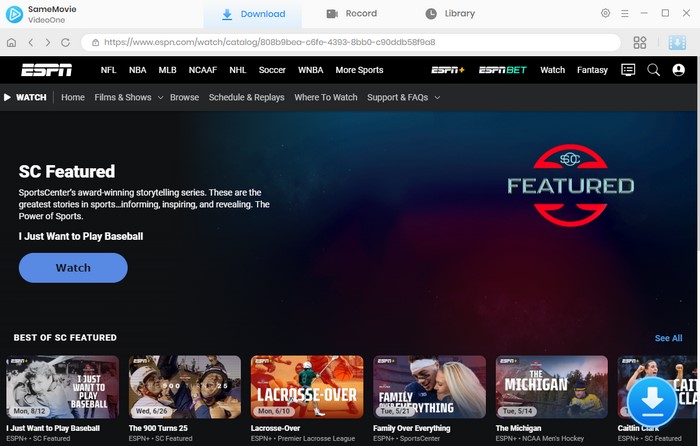This screenshot has width=700, height=446.
Task: Open the WNBA menu item
Action: coord(311,70)
